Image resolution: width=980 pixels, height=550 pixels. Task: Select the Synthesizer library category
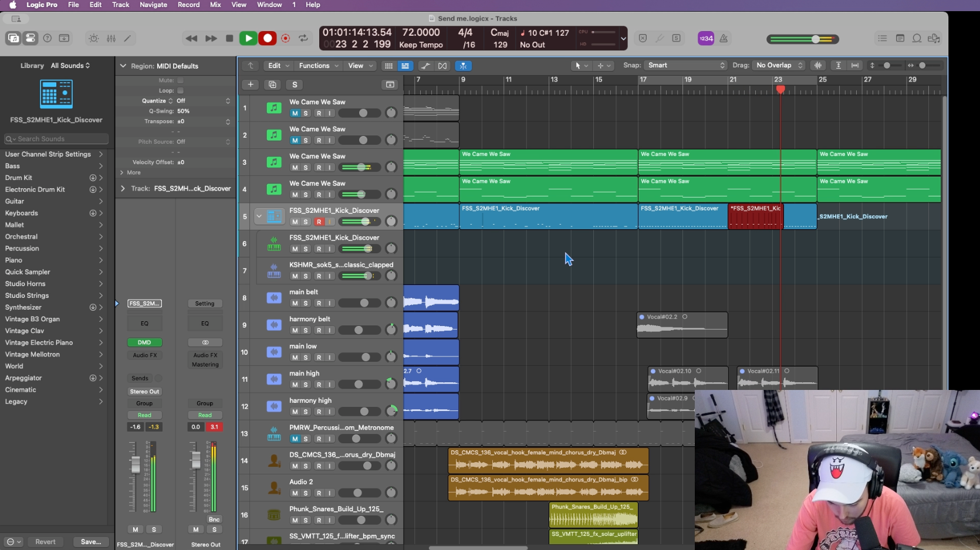54,307
